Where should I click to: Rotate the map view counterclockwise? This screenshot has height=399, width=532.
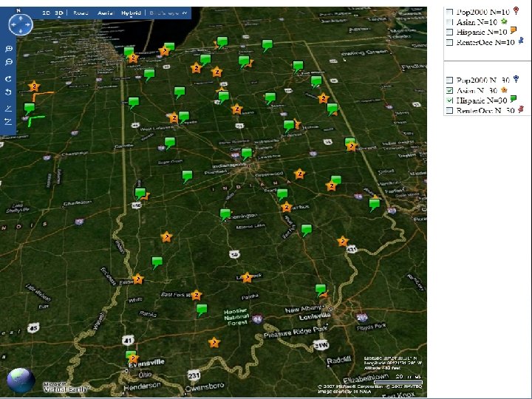[8, 92]
